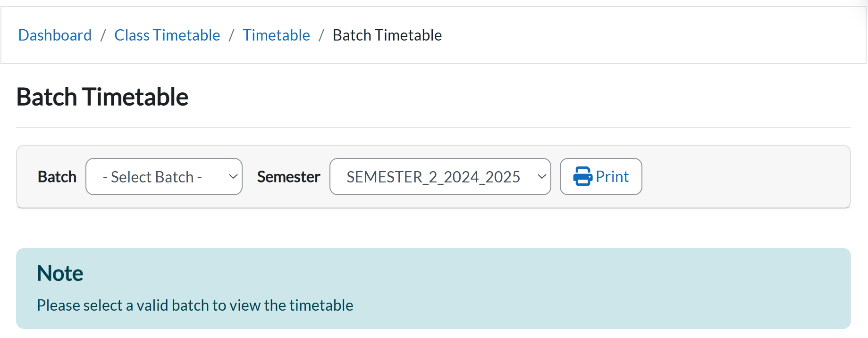Image resolution: width=868 pixels, height=338 pixels.
Task: Click the '- Select Batch -' placeholder text
Action: pos(152,177)
